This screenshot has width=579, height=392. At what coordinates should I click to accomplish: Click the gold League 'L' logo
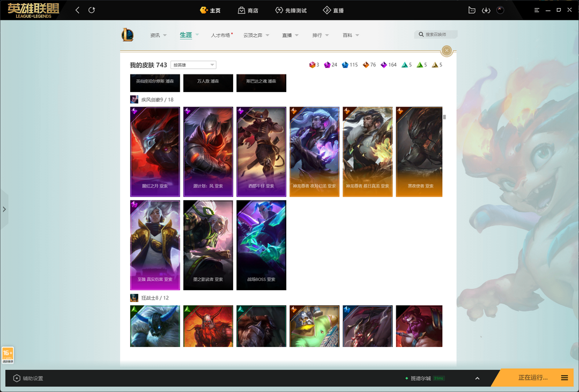(128, 35)
